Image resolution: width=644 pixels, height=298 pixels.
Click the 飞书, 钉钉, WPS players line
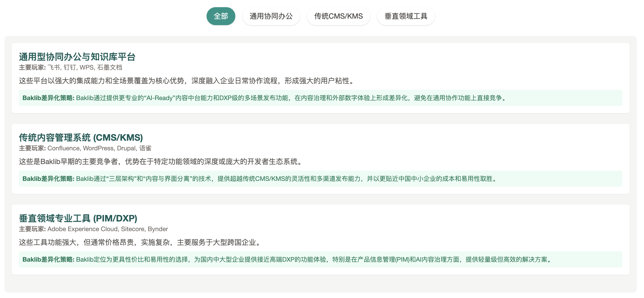tap(84, 68)
